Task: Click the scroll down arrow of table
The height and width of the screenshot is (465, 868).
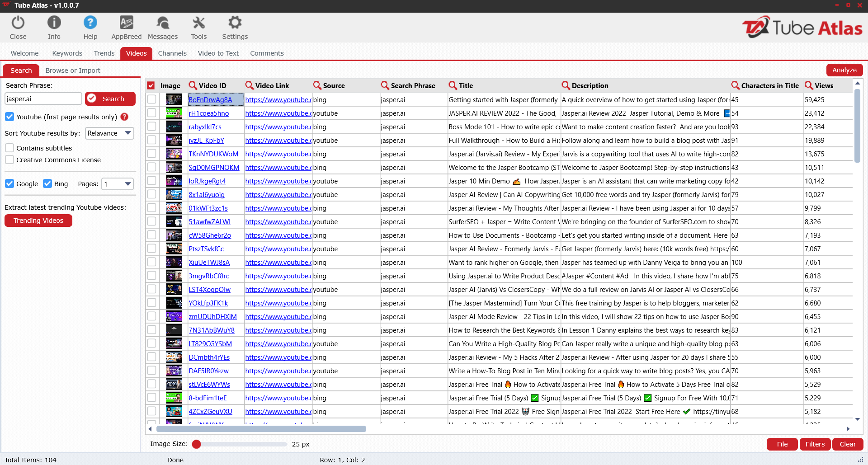Action: (857, 419)
